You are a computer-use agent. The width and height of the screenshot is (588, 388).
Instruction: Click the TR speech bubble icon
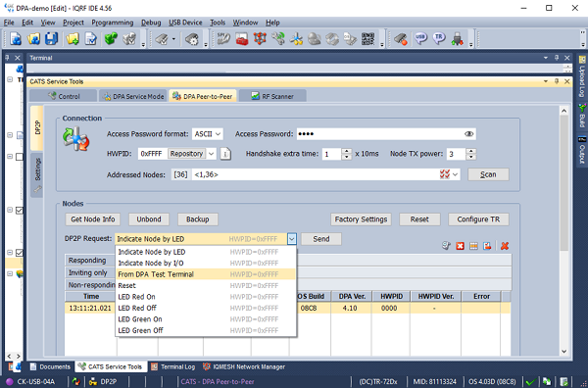click(439, 38)
